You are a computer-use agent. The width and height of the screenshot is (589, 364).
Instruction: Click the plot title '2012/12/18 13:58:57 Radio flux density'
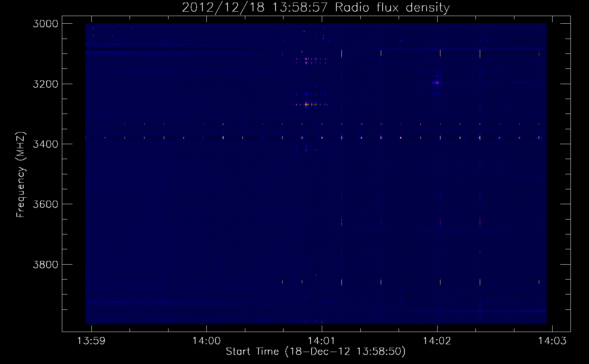point(316,7)
